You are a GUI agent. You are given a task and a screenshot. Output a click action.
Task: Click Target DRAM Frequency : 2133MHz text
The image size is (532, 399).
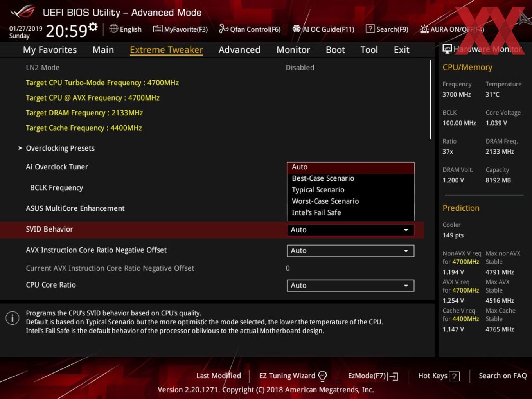[84, 113]
